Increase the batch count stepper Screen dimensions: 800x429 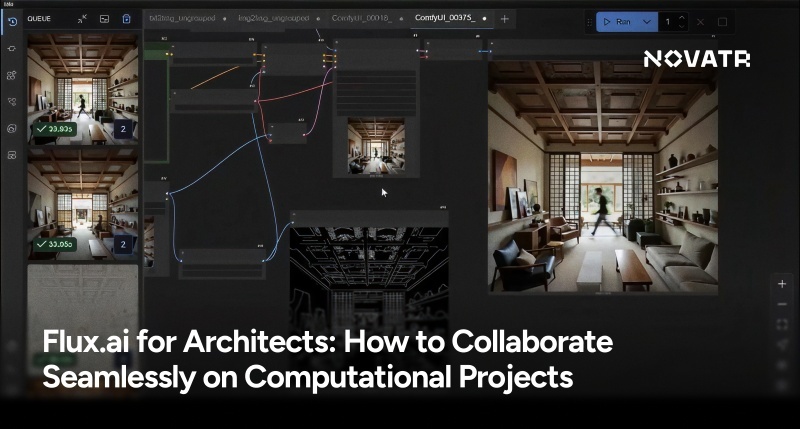pyautogui.click(x=682, y=17)
